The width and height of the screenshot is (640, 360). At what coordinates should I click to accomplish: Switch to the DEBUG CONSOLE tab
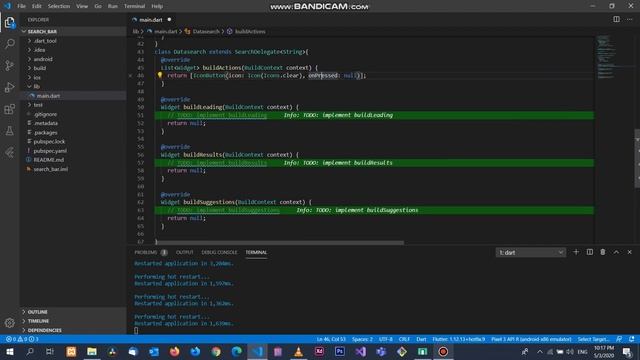click(219, 252)
